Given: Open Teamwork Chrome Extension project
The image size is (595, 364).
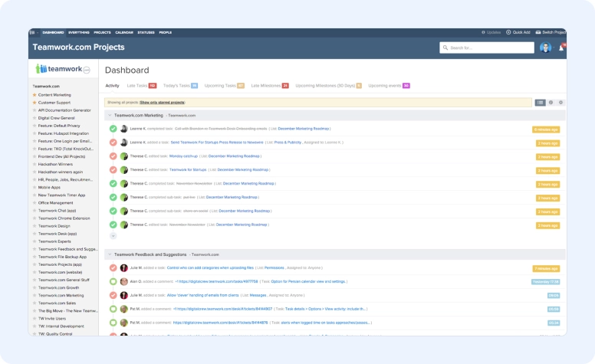Looking at the screenshot, I should [x=64, y=218].
